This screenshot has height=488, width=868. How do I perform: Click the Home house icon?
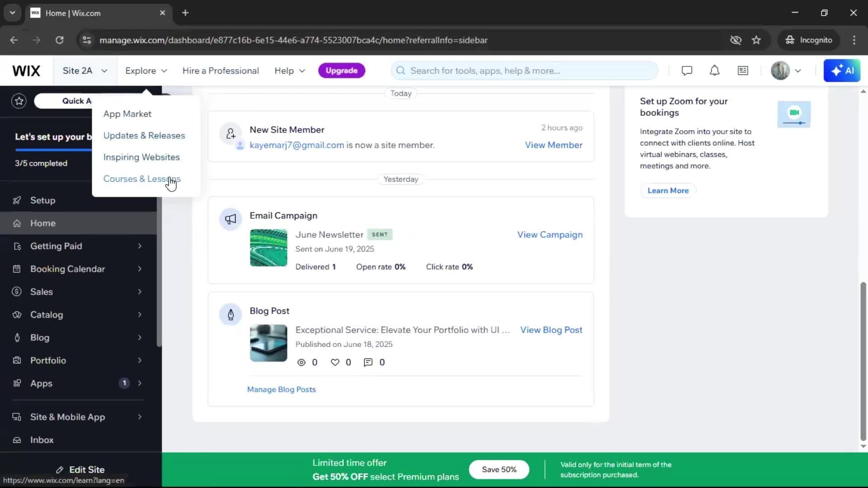coord(17,223)
